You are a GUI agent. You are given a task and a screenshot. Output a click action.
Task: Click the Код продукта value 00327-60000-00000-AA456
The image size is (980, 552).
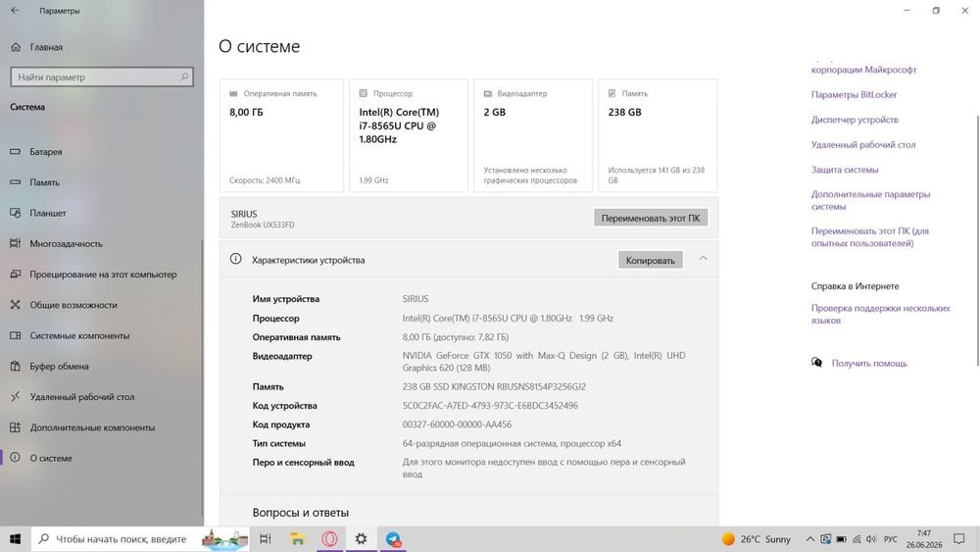(x=457, y=425)
